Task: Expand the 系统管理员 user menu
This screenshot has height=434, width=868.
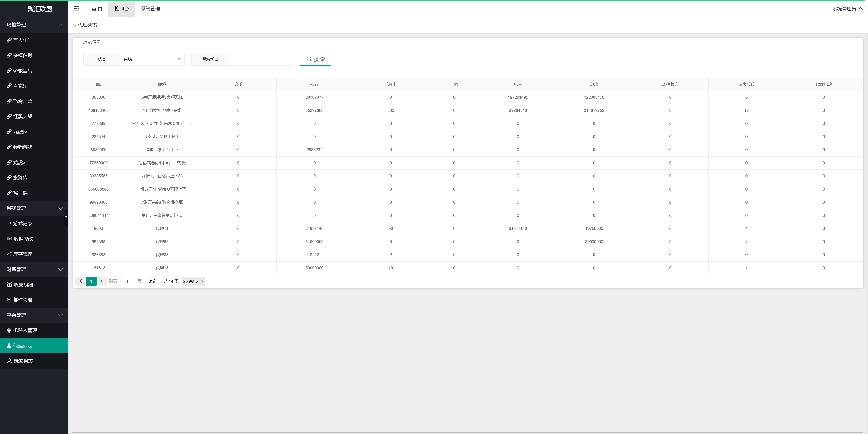Action: [x=847, y=9]
